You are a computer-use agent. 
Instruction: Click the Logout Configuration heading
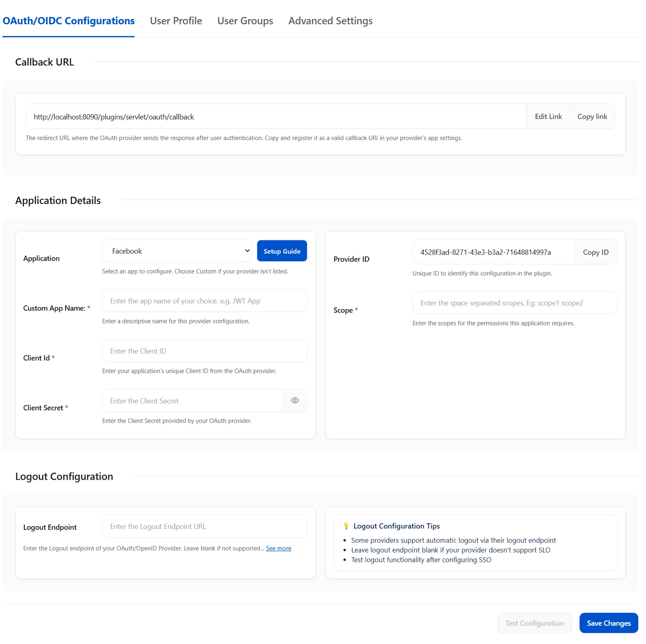pos(64,476)
